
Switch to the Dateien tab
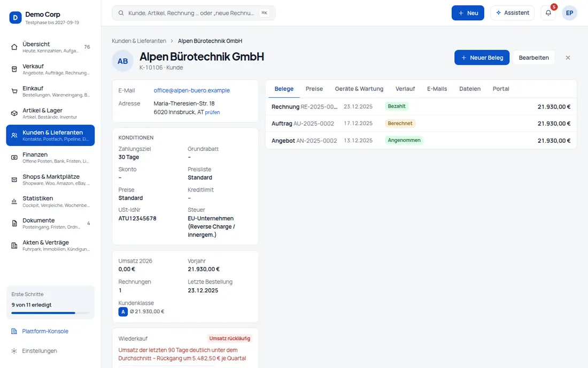[x=470, y=89]
